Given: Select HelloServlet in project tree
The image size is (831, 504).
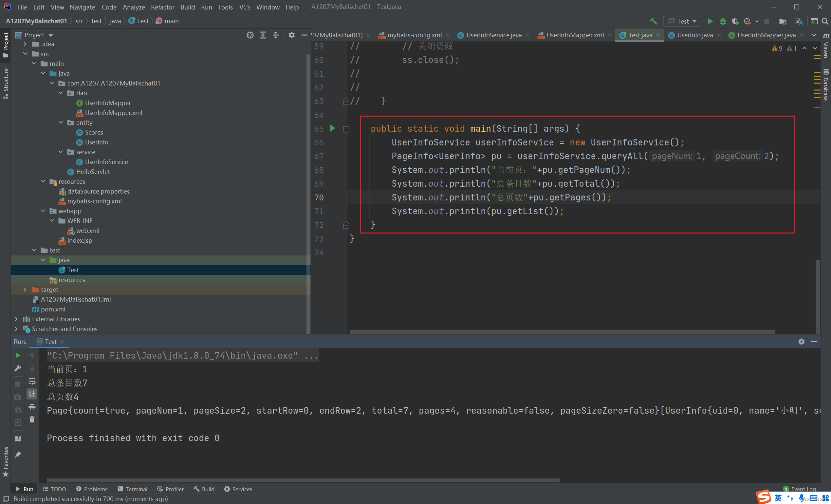Looking at the screenshot, I should [x=93, y=172].
